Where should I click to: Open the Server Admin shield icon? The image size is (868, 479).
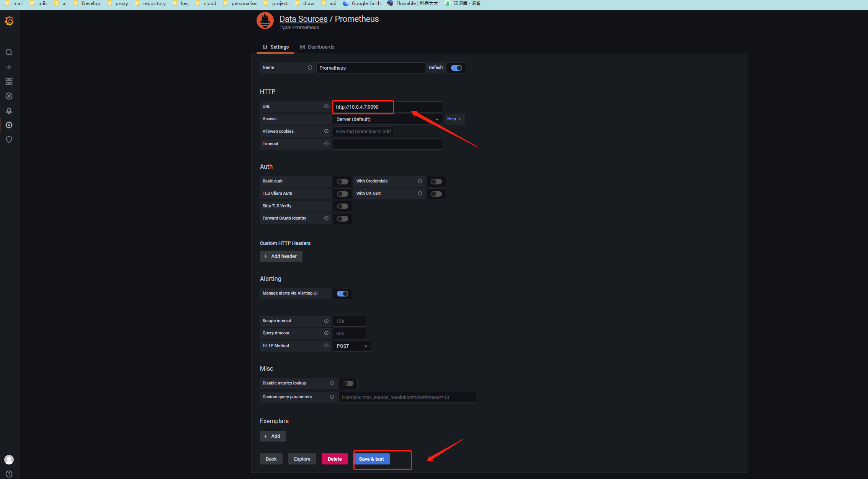click(9, 140)
